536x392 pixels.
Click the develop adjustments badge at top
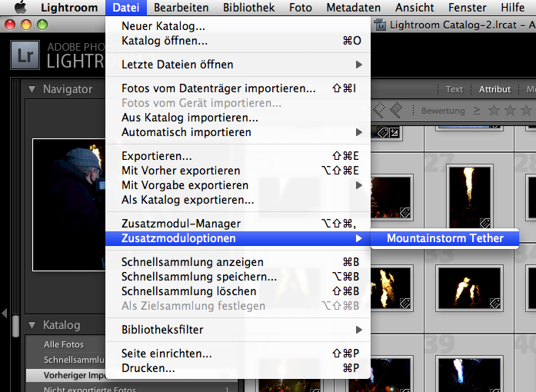[x=394, y=132]
